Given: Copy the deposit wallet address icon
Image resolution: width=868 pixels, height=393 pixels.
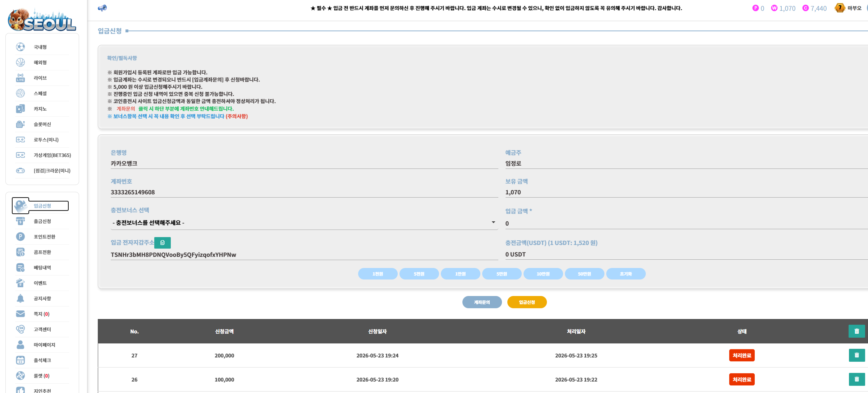Looking at the screenshot, I should click(163, 243).
